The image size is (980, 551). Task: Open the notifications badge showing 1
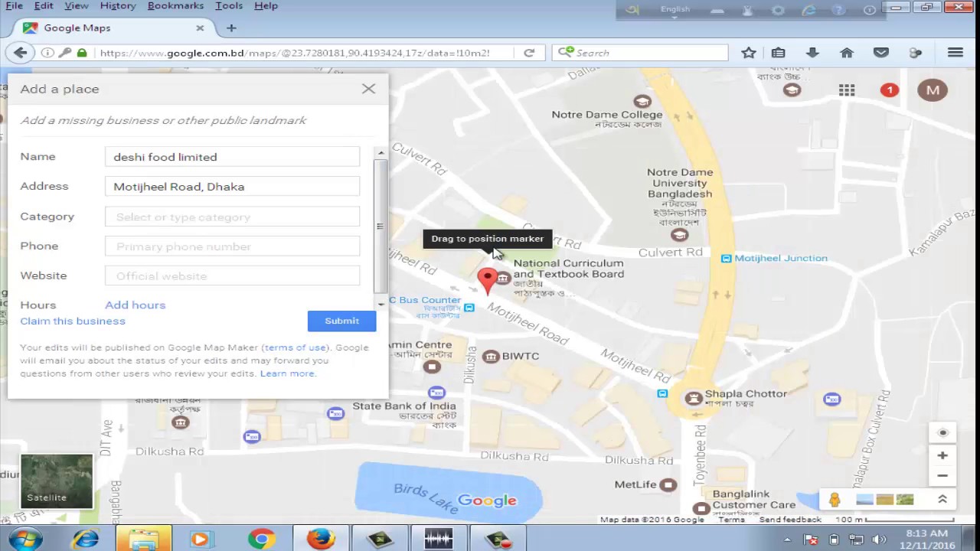(890, 90)
